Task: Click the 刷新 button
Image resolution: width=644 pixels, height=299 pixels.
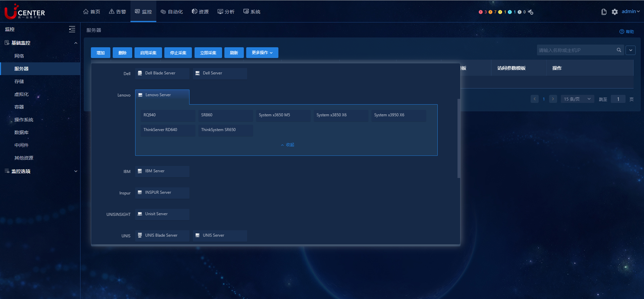Action: pyautogui.click(x=234, y=53)
